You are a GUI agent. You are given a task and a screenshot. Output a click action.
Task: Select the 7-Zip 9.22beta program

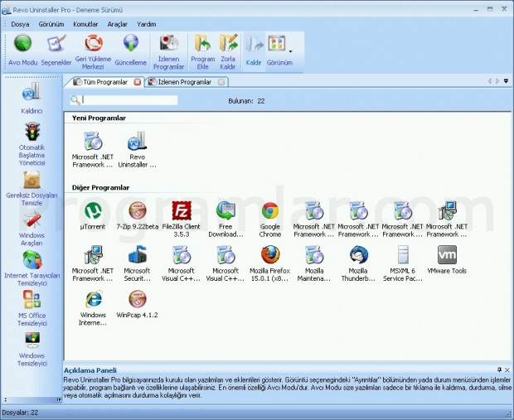pyautogui.click(x=138, y=215)
